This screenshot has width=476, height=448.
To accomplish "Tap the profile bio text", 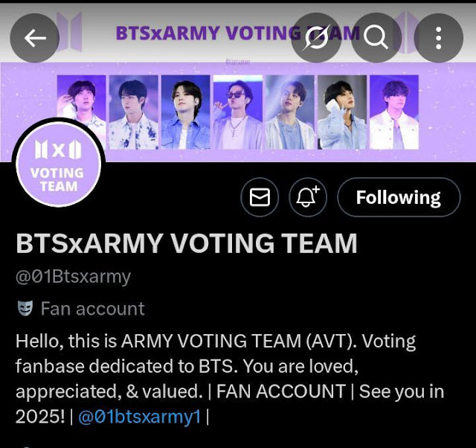I will pos(230,379).
